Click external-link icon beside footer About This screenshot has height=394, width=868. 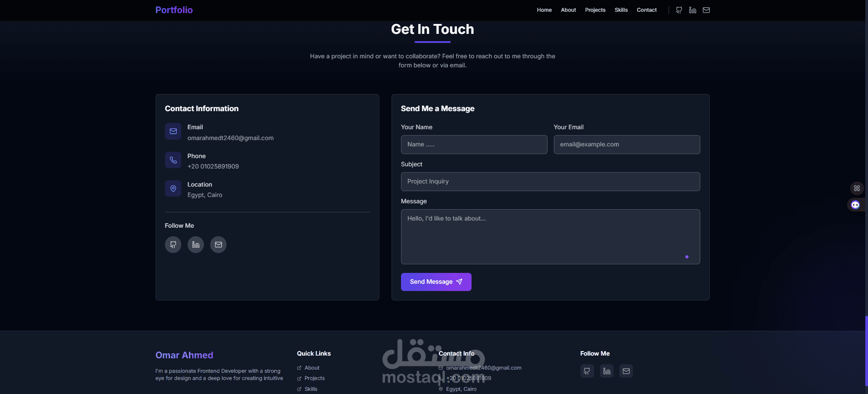[x=299, y=368]
